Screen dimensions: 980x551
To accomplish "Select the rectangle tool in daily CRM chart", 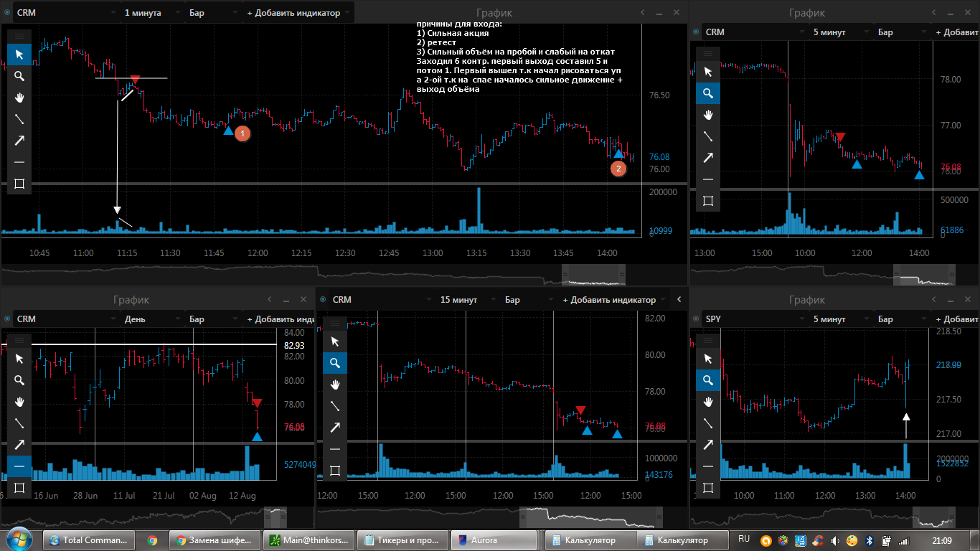I will click(x=19, y=488).
